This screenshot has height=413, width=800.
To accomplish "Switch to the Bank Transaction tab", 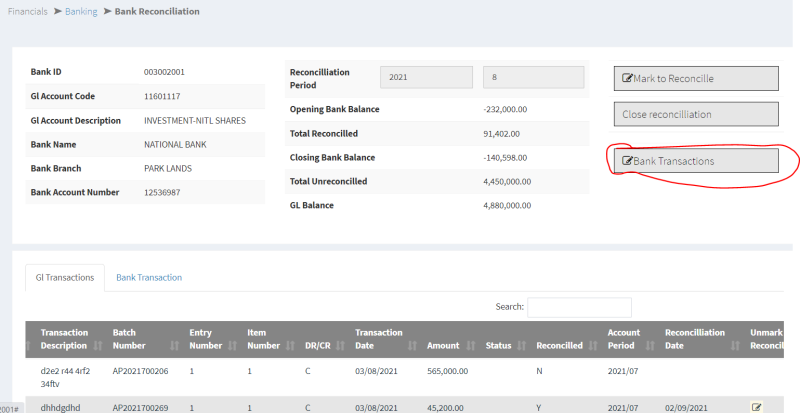I will pos(148,277).
